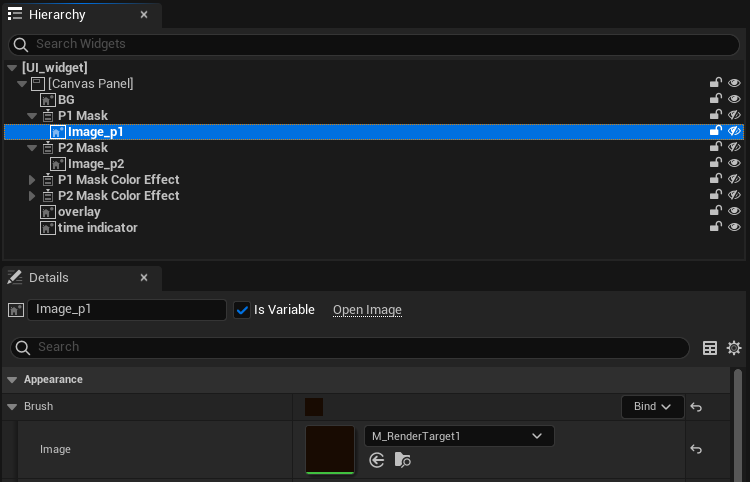Select the Details tab

48,278
